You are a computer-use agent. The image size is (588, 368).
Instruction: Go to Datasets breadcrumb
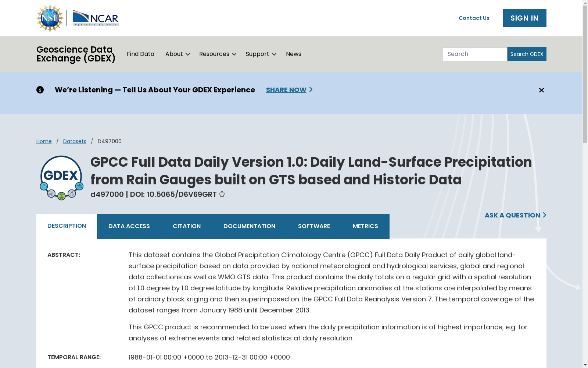tap(75, 141)
